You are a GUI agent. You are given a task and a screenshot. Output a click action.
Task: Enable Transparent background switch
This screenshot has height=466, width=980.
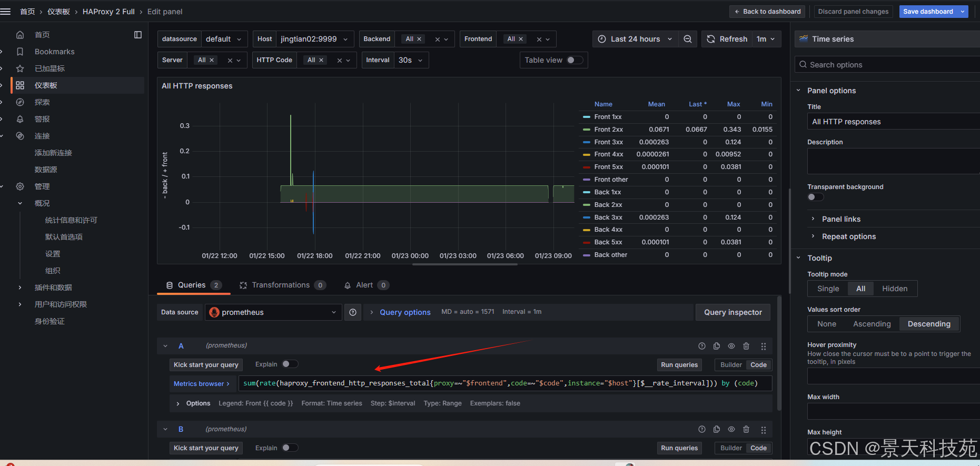click(816, 197)
